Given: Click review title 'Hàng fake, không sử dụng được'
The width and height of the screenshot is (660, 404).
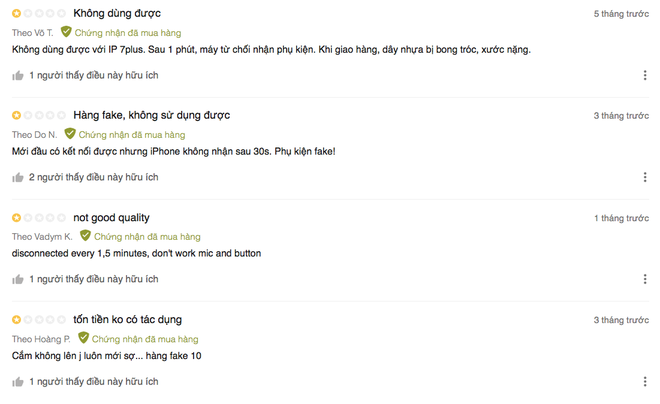Looking at the screenshot, I should (151, 115).
